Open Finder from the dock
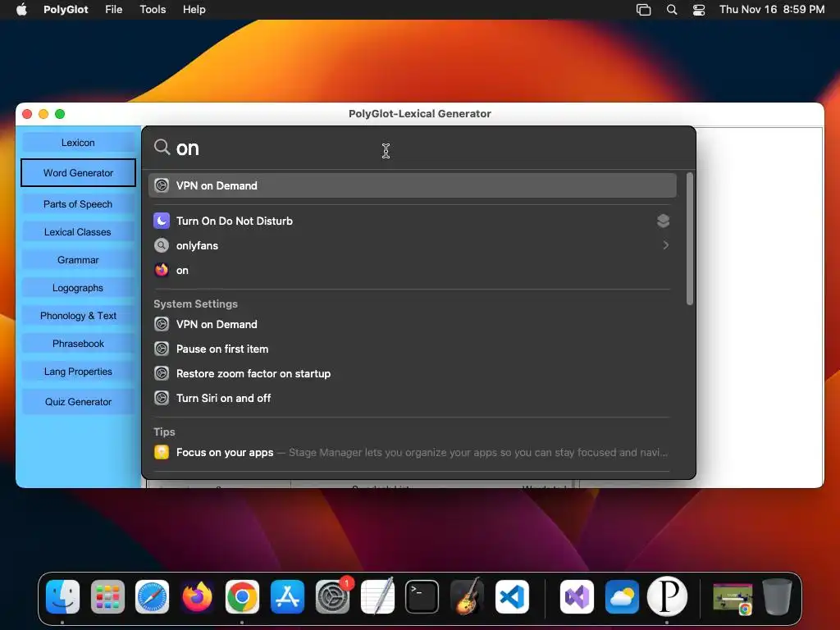The height and width of the screenshot is (630, 840). (62, 596)
